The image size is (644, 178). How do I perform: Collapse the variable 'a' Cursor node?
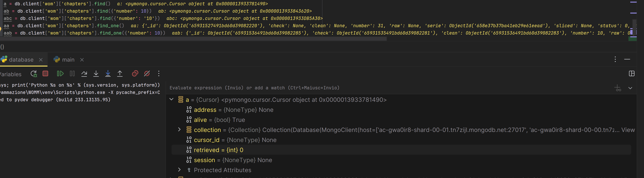coord(171,99)
